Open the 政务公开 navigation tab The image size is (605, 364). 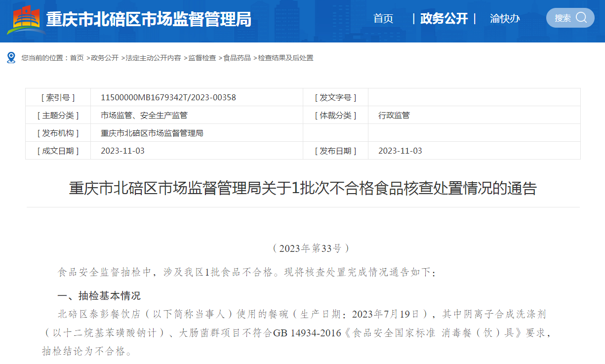point(444,19)
